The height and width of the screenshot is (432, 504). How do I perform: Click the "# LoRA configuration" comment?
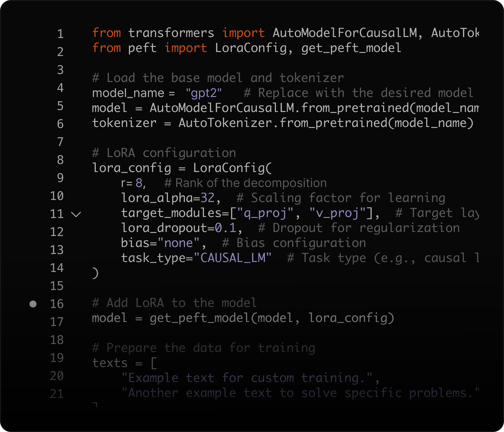pyautogui.click(x=164, y=153)
